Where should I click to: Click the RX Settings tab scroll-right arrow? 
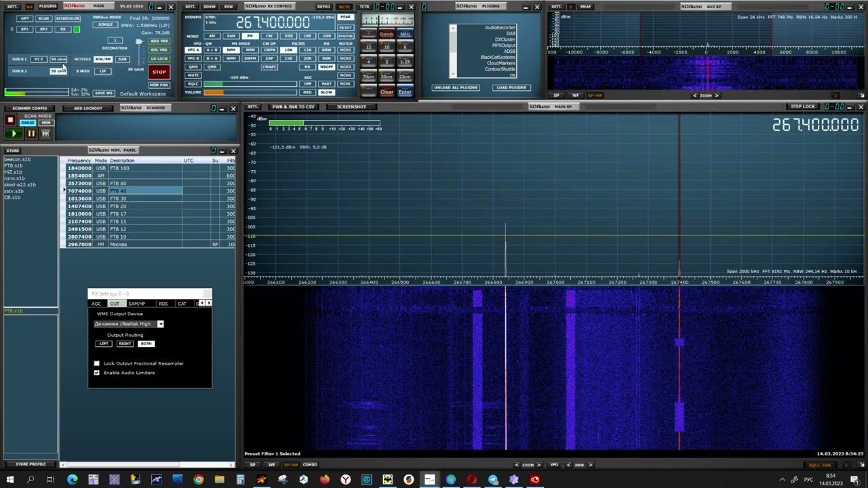point(208,303)
